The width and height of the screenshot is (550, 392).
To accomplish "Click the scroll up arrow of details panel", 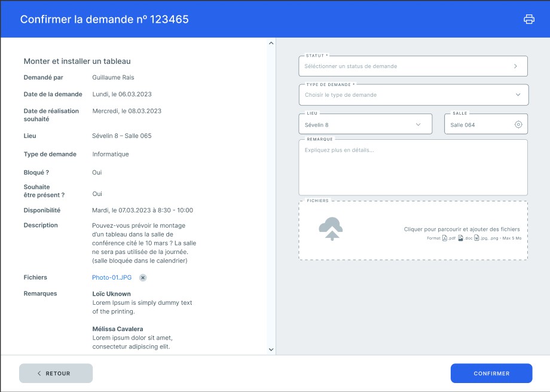I will click(x=271, y=43).
